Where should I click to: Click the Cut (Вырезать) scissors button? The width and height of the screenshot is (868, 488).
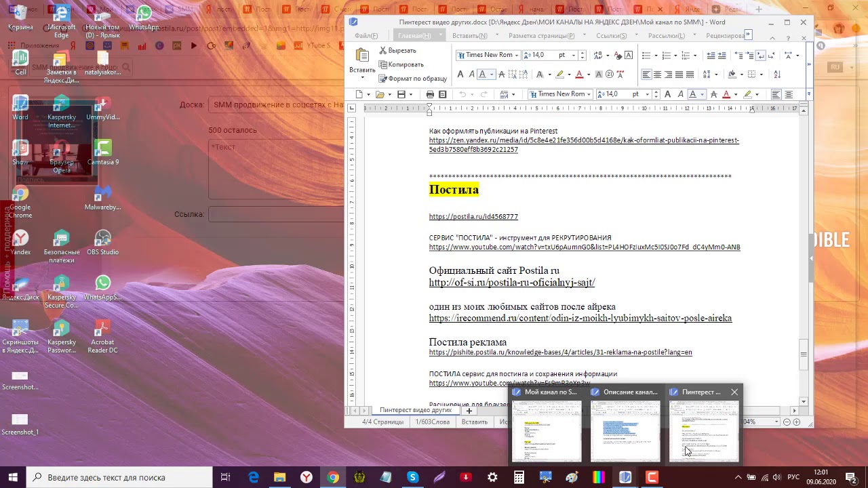[398, 50]
